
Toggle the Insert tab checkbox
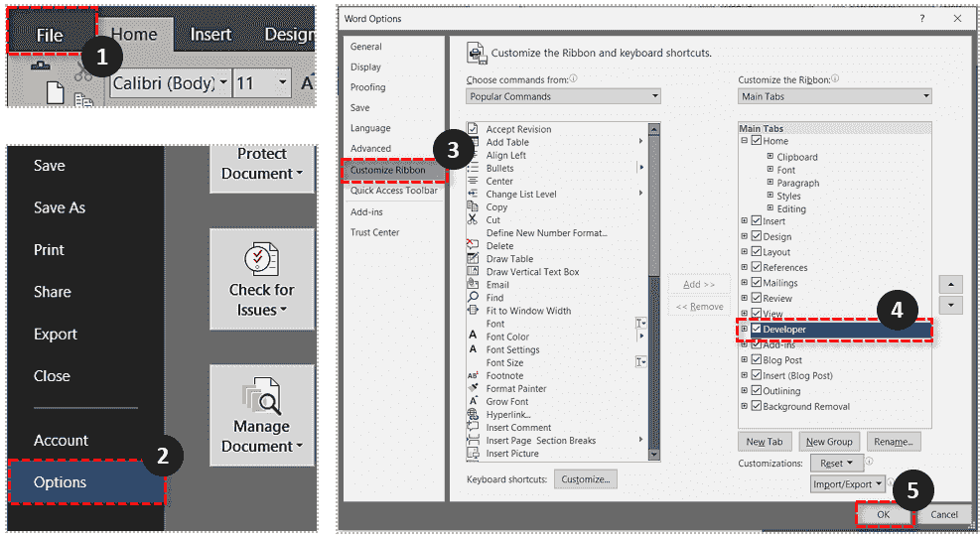tap(757, 220)
